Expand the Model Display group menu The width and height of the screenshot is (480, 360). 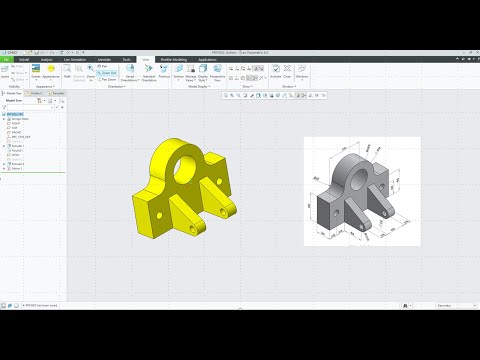pos(199,87)
